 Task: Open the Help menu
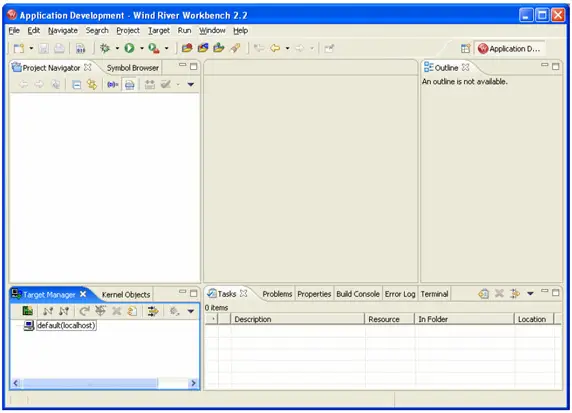[x=241, y=31]
